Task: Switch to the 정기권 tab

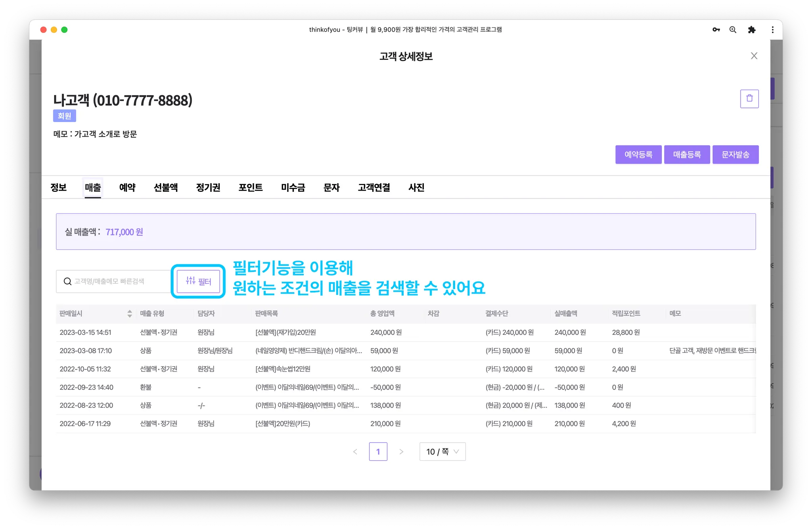Action: tap(208, 187)
